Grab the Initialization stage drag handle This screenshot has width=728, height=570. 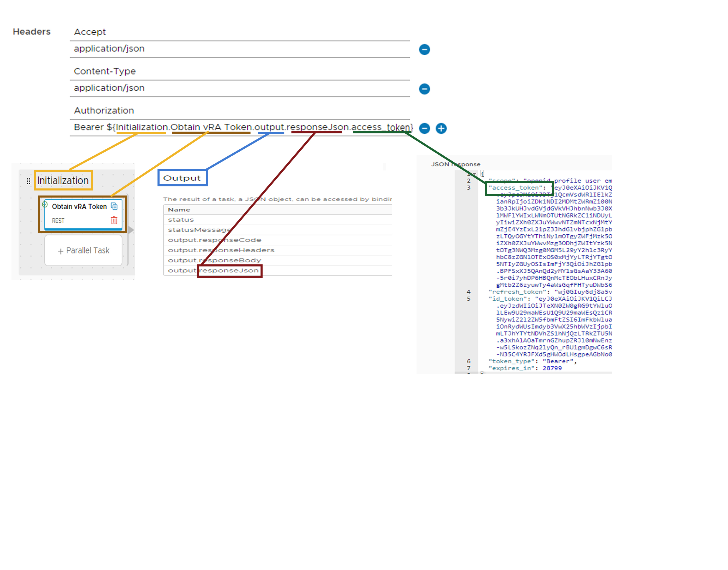click(28, 181)
